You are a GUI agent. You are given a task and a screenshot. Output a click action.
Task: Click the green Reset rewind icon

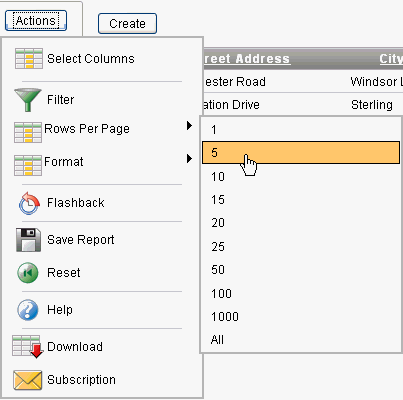pos(28,273)
